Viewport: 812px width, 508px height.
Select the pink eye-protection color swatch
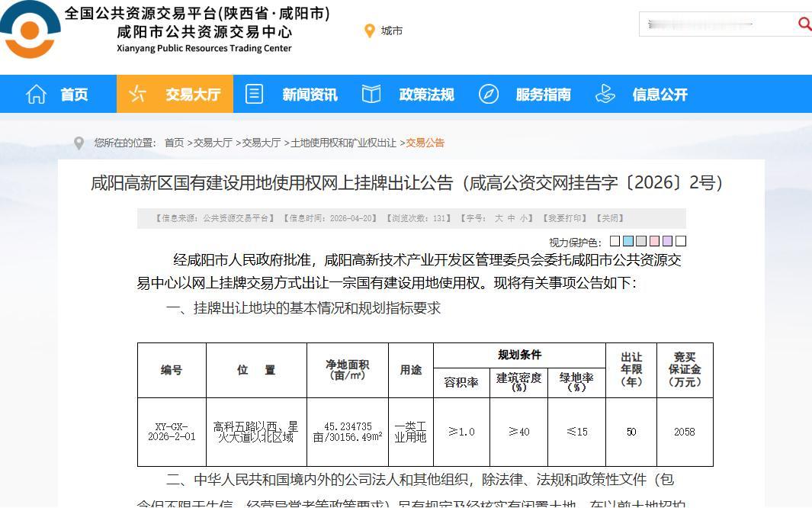click(654, 240)
